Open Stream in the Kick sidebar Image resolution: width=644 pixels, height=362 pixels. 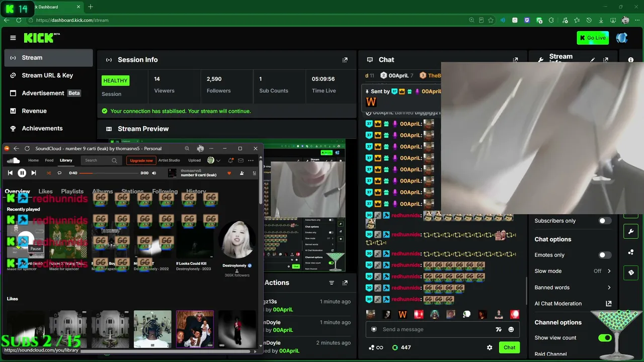coord(48,58)
